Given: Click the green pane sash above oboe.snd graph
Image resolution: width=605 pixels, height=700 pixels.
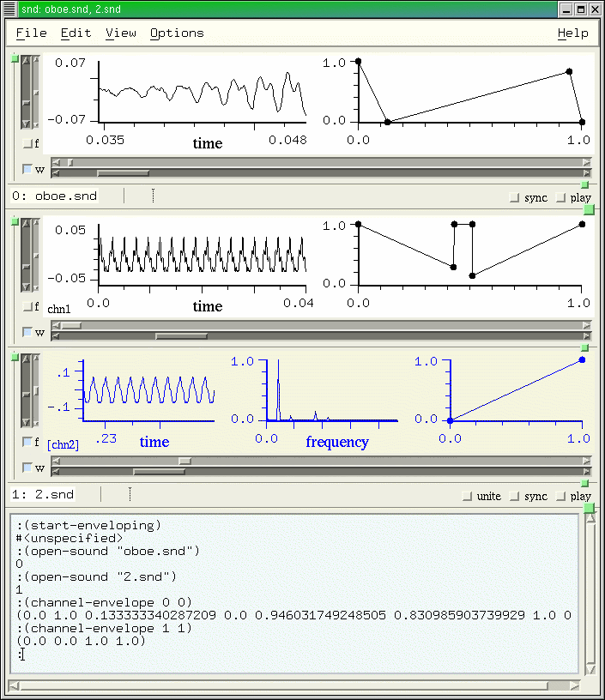Looking at the screenshot, I should 15,58.
